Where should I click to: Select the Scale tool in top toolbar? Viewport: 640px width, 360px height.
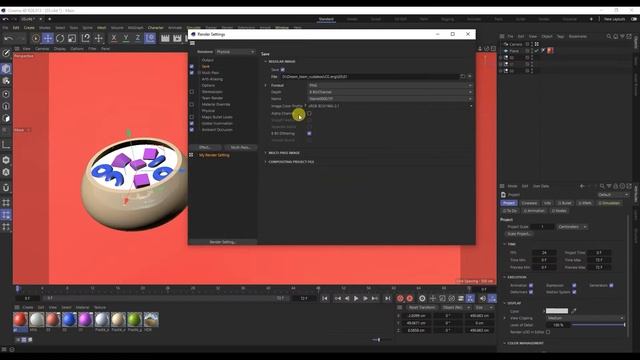pos(72,38)
